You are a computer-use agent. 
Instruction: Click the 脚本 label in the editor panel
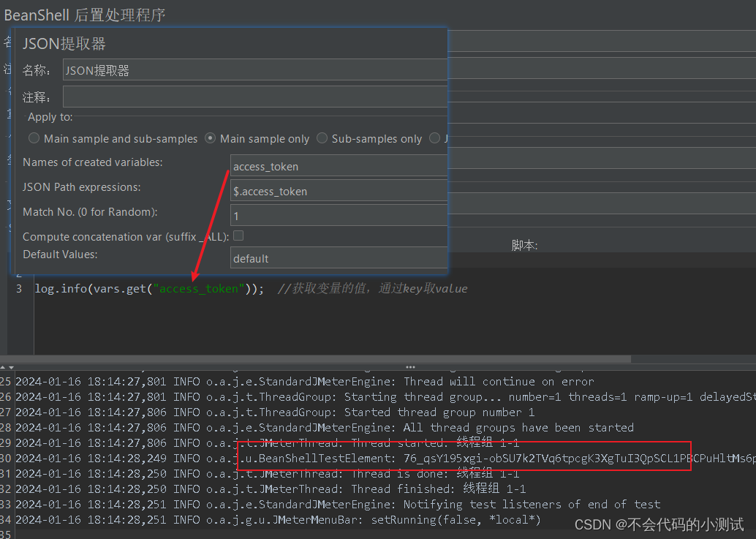(x=524, y=245)
